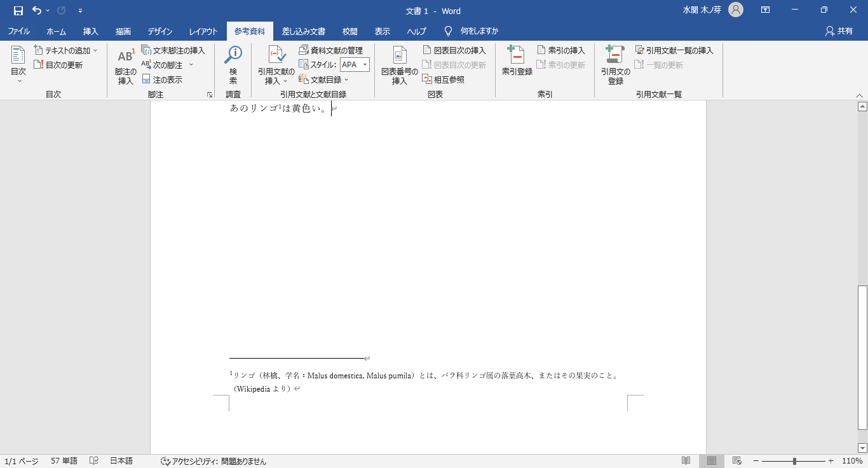Save document with the floppy disk icon
Viewport: 868px width, 468px height.
pyautogui.click(x=18, y=11)
